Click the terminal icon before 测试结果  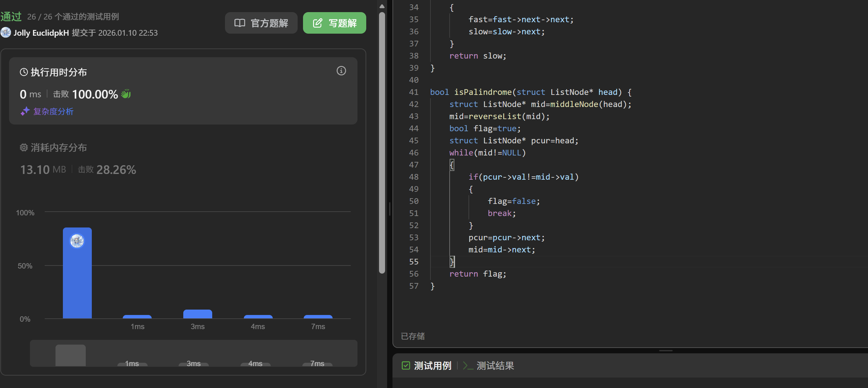[468, 365]
